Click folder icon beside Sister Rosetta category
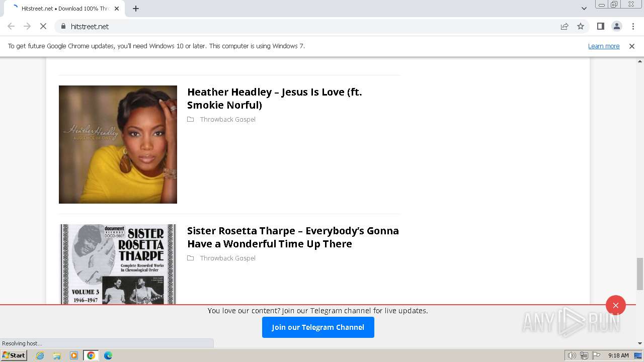Image resolution: width=644 pixels, height=362 pixels. (x=191, y=258)
